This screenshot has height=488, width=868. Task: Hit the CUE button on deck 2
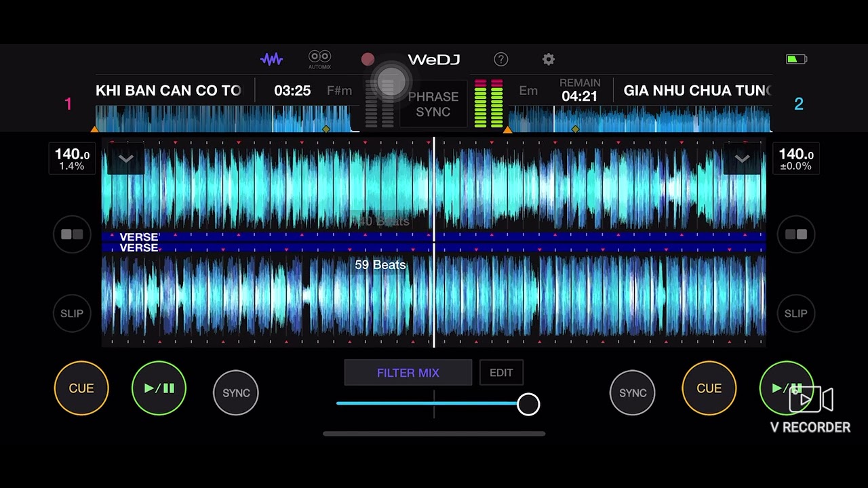click(x=709, y=388)
